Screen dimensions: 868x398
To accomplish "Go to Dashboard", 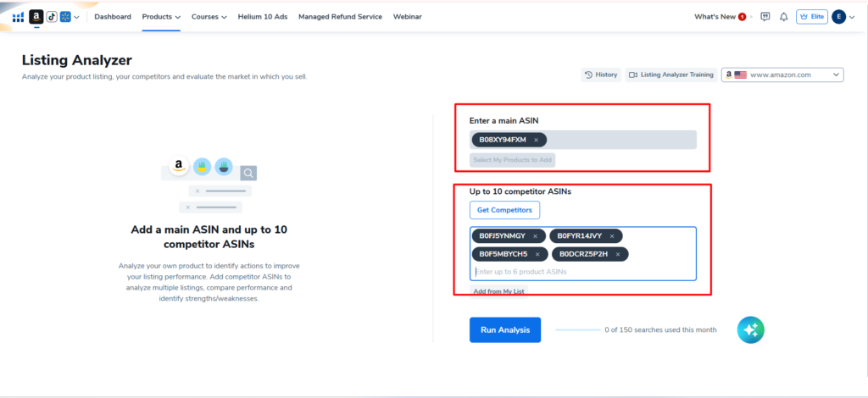I will [113, 17].
